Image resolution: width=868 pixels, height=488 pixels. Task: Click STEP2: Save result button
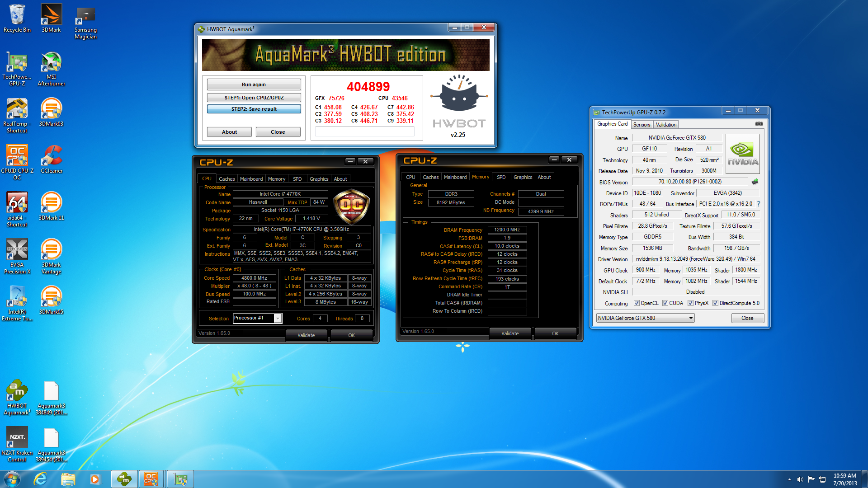click(254, 109)
